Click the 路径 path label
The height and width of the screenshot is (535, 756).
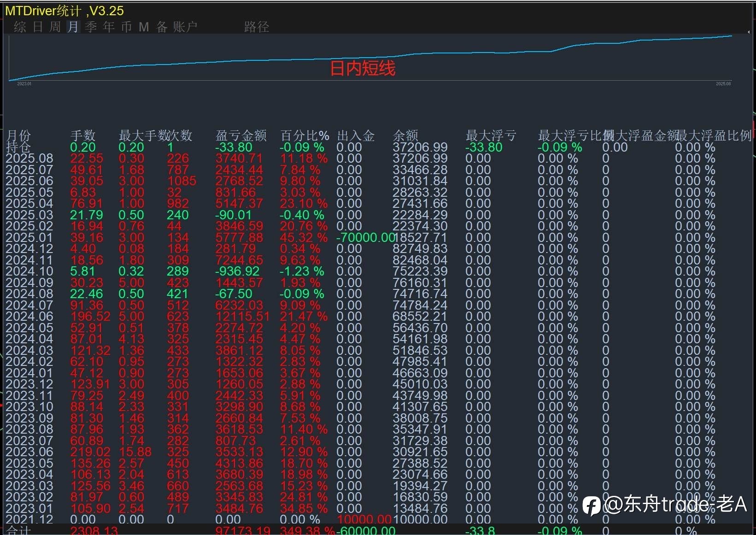point(257,27)
